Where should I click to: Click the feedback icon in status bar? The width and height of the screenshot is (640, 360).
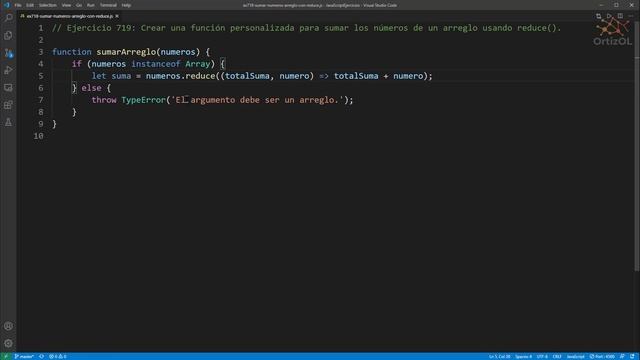pos(622,356)
